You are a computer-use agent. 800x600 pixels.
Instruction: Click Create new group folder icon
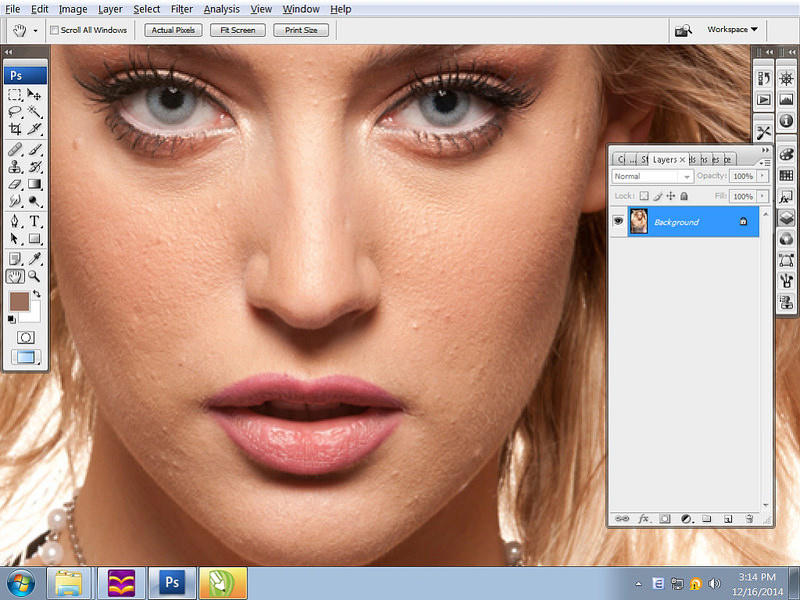707,519
